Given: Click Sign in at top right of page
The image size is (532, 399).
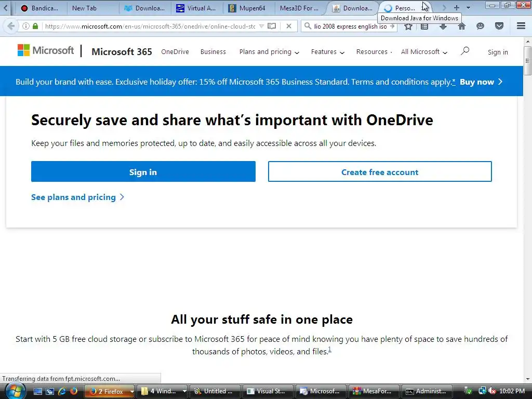Looking at the screenshot, I should (x=498, y=52).
